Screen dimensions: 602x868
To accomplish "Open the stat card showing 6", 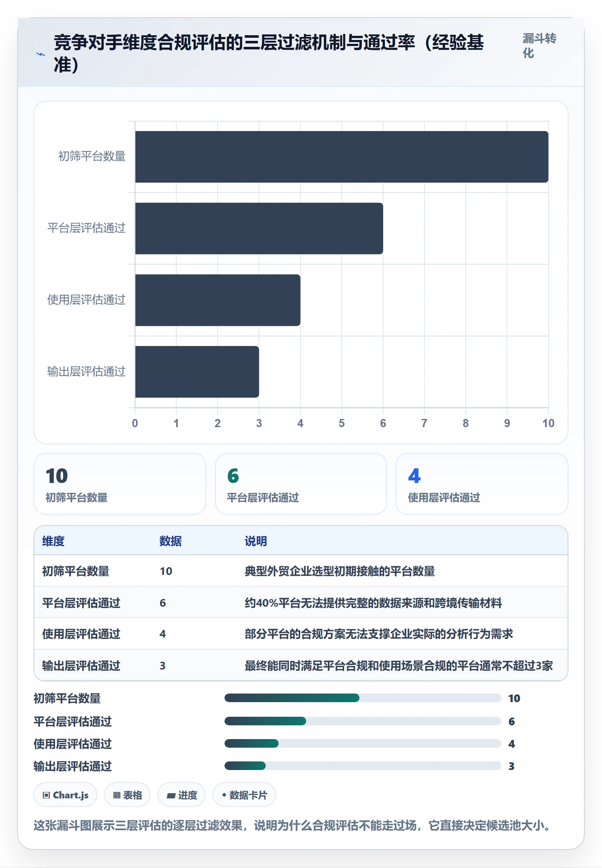I will tap(301, 484).
